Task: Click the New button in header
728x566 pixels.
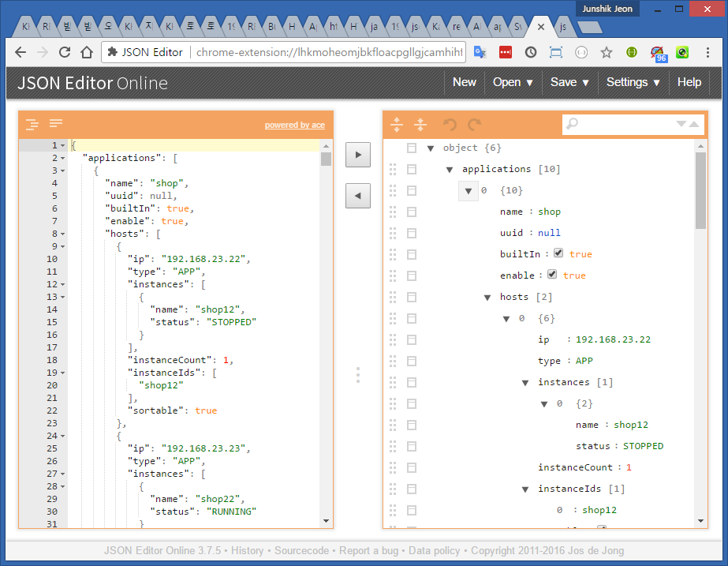Action: (464, 82)
